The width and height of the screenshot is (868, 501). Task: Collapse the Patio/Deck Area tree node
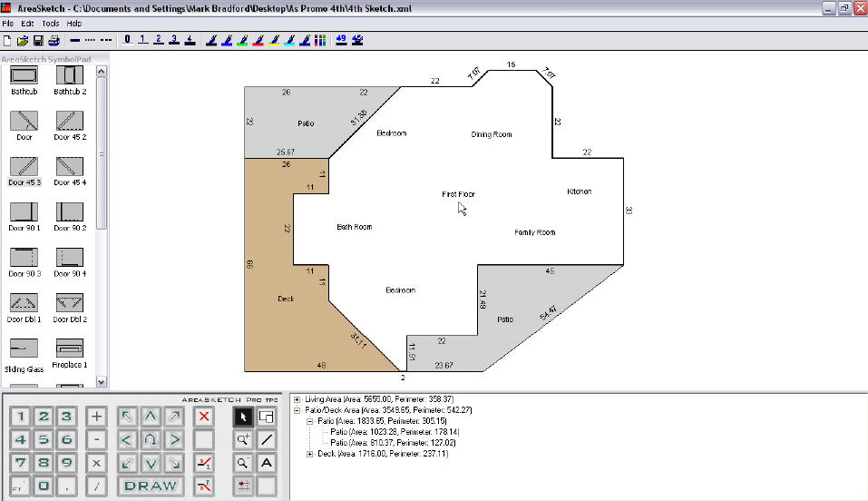click(x=297, y=410)
